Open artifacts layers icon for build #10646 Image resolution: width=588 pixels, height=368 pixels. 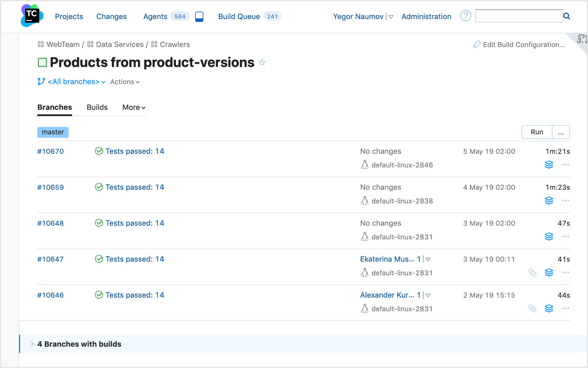click(549, 309)
